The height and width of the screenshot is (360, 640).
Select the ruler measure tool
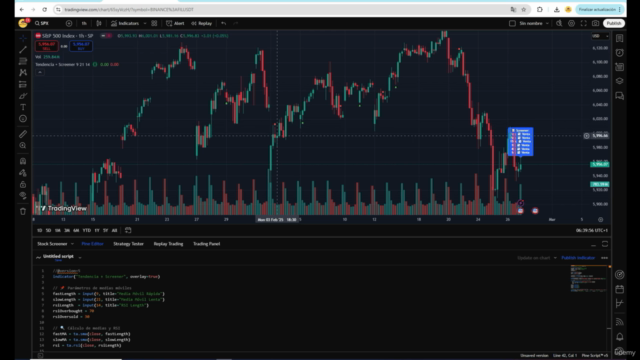(x=23, y=134)
